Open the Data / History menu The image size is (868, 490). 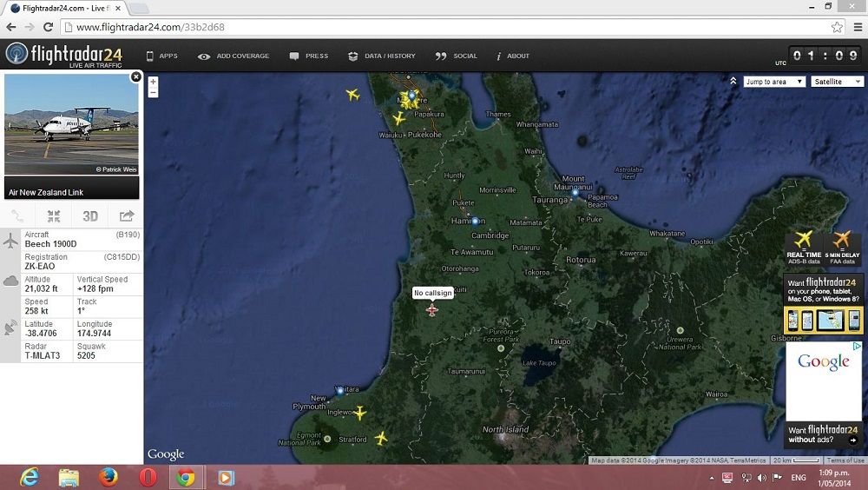[382, 56]
